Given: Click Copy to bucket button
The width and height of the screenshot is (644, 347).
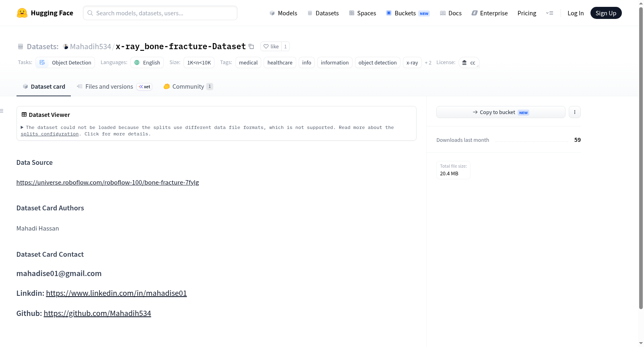Looking at the screenshot, I should 501,112.
